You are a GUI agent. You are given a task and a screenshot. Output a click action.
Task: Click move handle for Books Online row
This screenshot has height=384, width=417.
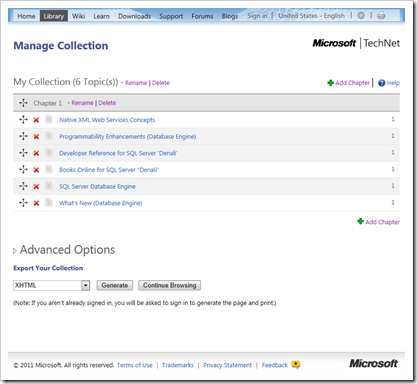[23, 169]
